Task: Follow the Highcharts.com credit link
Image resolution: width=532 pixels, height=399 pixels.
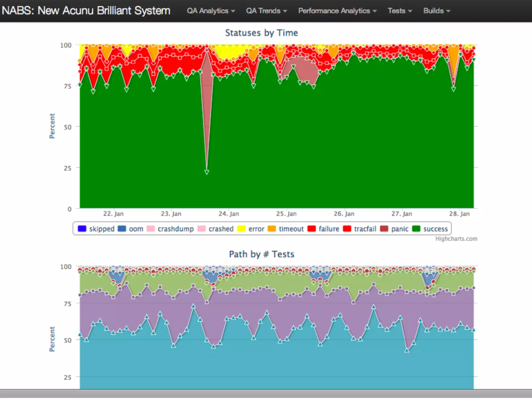Action: [456, 239]
